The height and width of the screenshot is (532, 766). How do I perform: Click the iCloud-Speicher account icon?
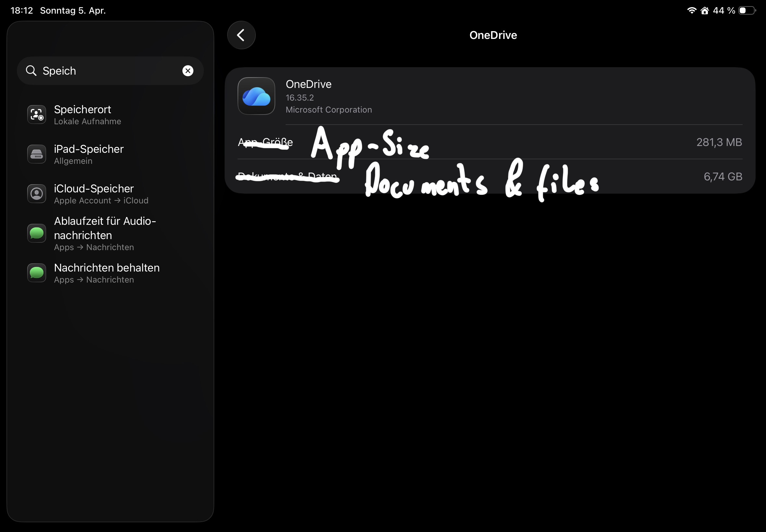(x=37, y=194)
